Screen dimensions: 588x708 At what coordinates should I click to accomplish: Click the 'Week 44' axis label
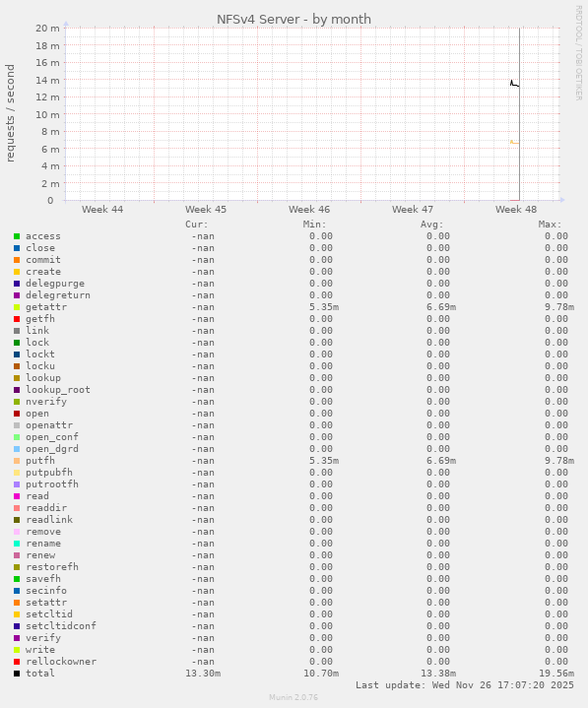pyautogui.click(x=102, y=210)
